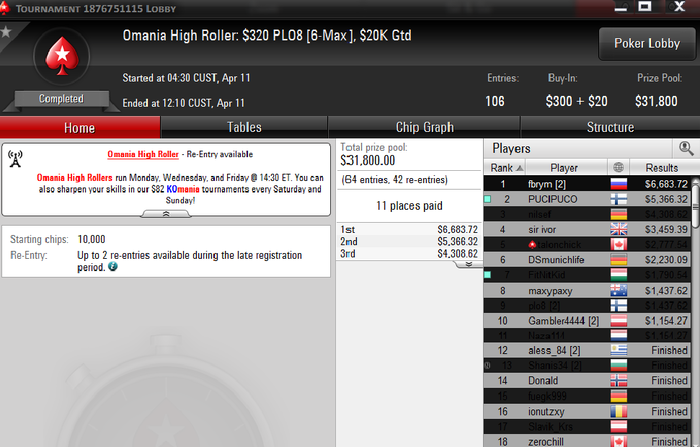Open the Omania High Roller link
This screenshot has width=700, height=447.
tap(143, 154)
